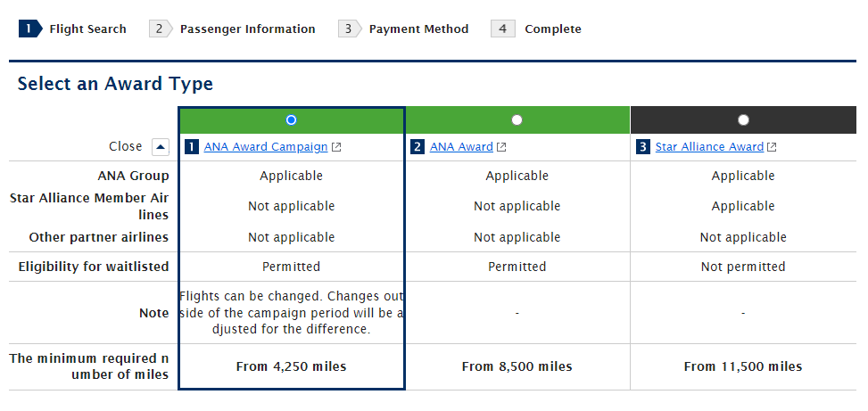868x411 pixels.
Task: Select the ANA Award Campaign radio button
Action: pos(291,119)
